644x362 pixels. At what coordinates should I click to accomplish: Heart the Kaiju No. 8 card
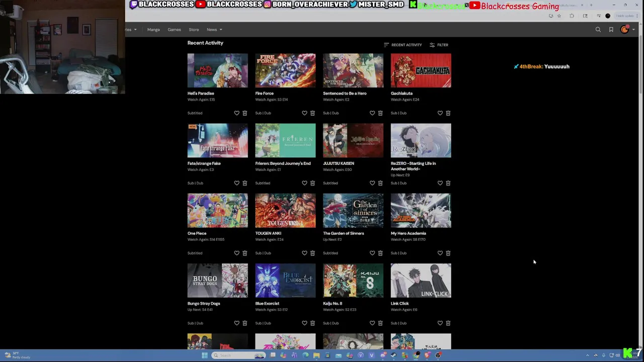pyautogui.click(x=372, y=323)
